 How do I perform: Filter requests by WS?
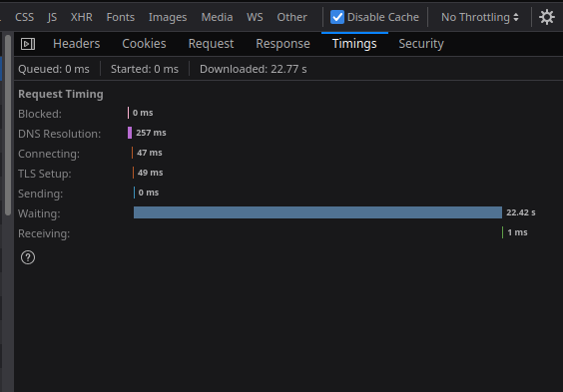coord(255,17)
